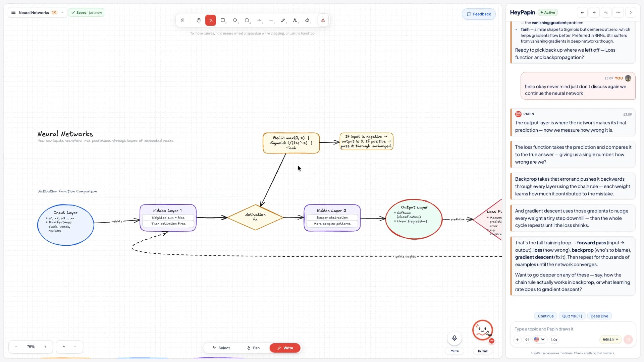The image size is (644, 362).
Task: Choose the Continue suggestion chip
Action: tap(546, 316)
